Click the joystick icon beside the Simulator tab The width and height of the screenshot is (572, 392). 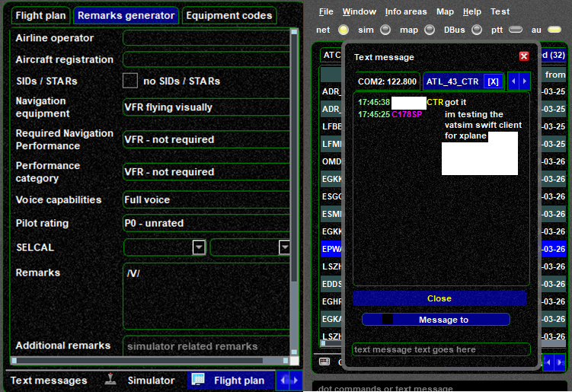click(x=110, y=380)
